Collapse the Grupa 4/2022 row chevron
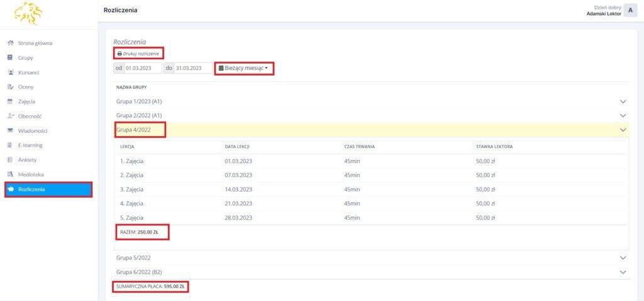This screenshot has height=301, width=644. tap(623, 130)
